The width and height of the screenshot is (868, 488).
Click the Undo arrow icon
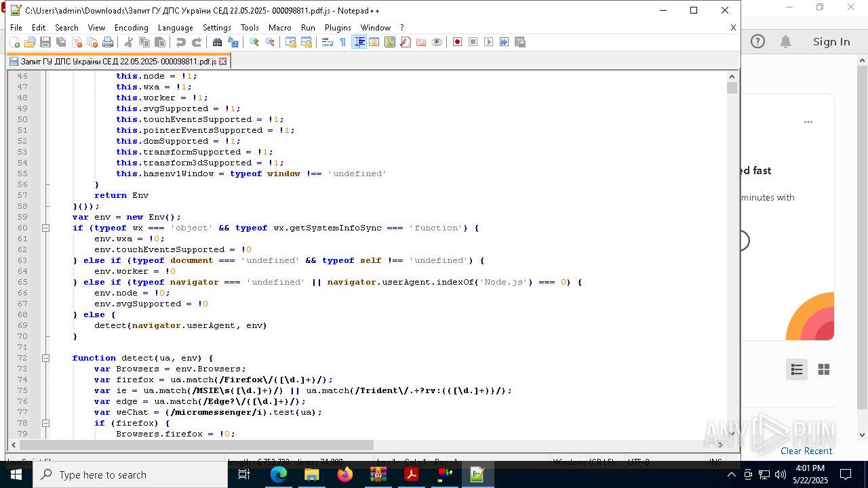[181, 42]
